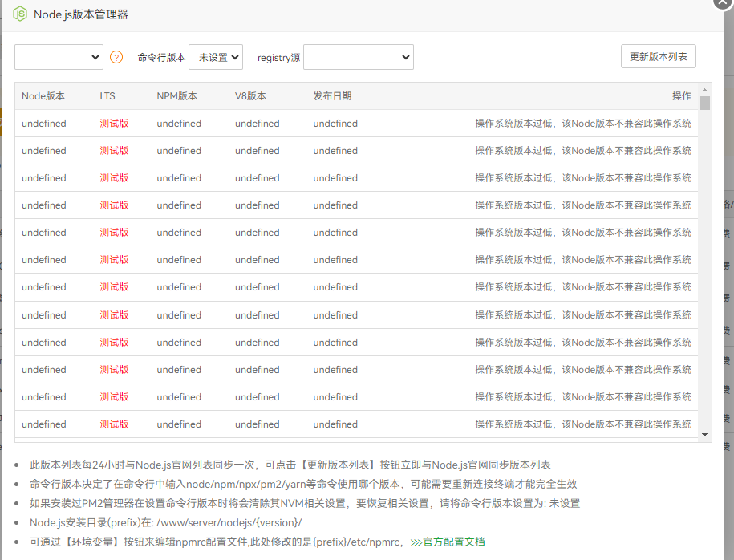The image size is (734, 560).
Task: Open the orange question mark help icon
Action: (116, 57)
